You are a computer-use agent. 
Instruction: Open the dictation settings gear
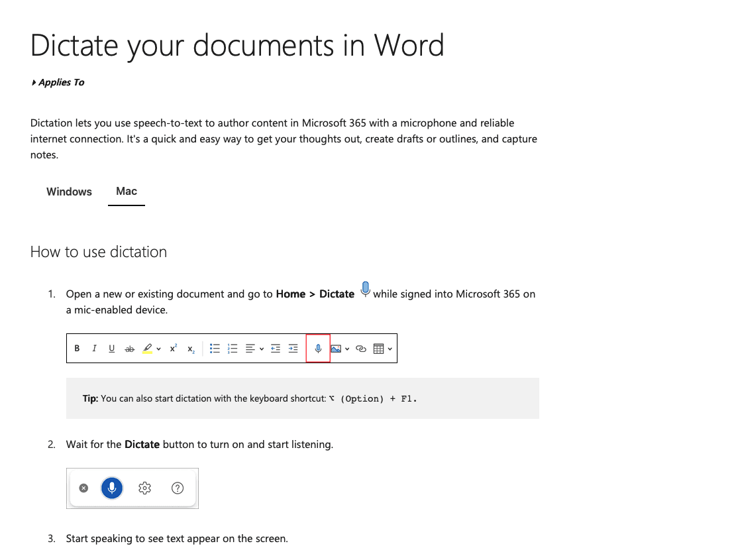(x=144, y=488)
